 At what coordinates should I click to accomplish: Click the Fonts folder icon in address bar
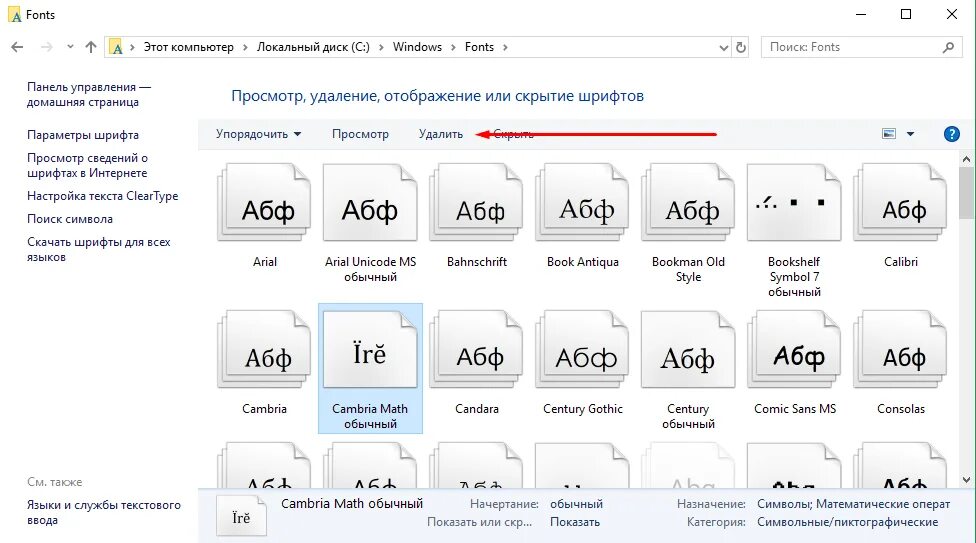116,47
